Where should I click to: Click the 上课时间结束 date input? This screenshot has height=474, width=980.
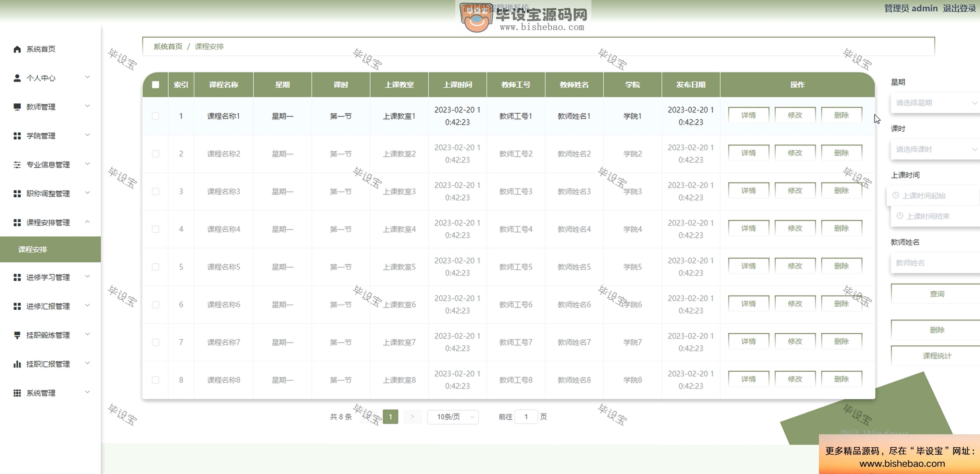936,216
